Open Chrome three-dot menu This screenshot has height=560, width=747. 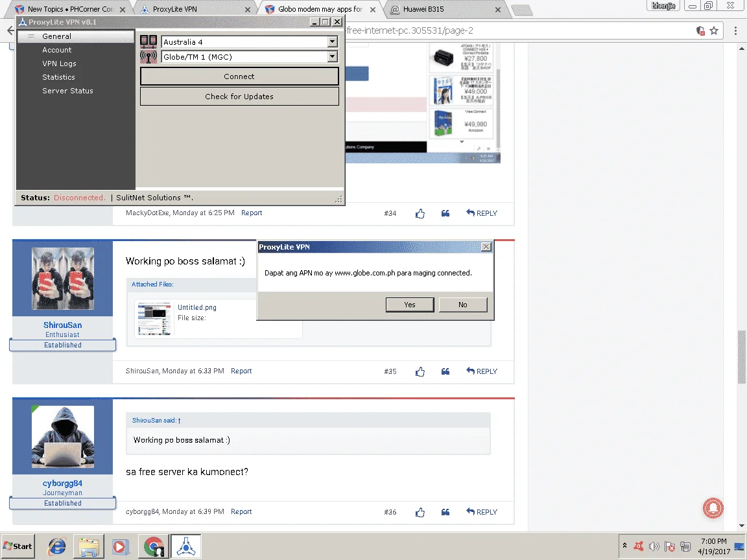tap(735, 30)
